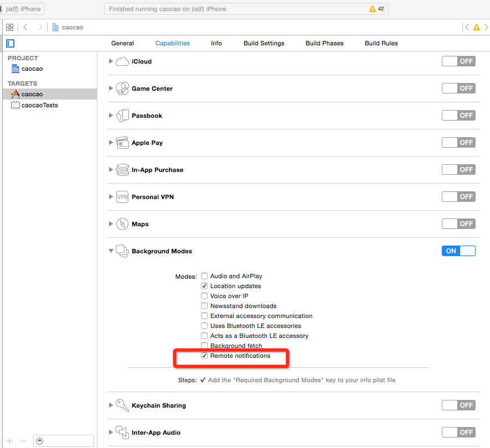
Task: Expand the In-App Purchase section
Action: (x=111, y=170)
